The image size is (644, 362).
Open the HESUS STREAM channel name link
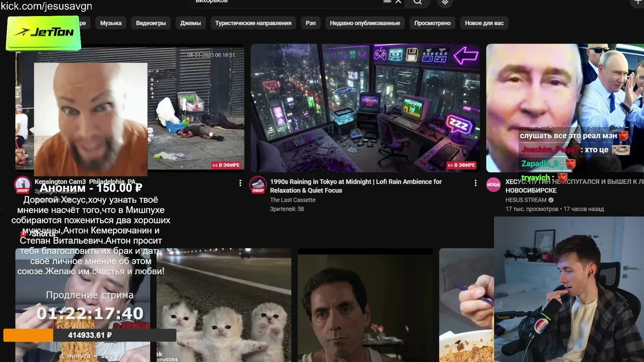tap(526, 200)
